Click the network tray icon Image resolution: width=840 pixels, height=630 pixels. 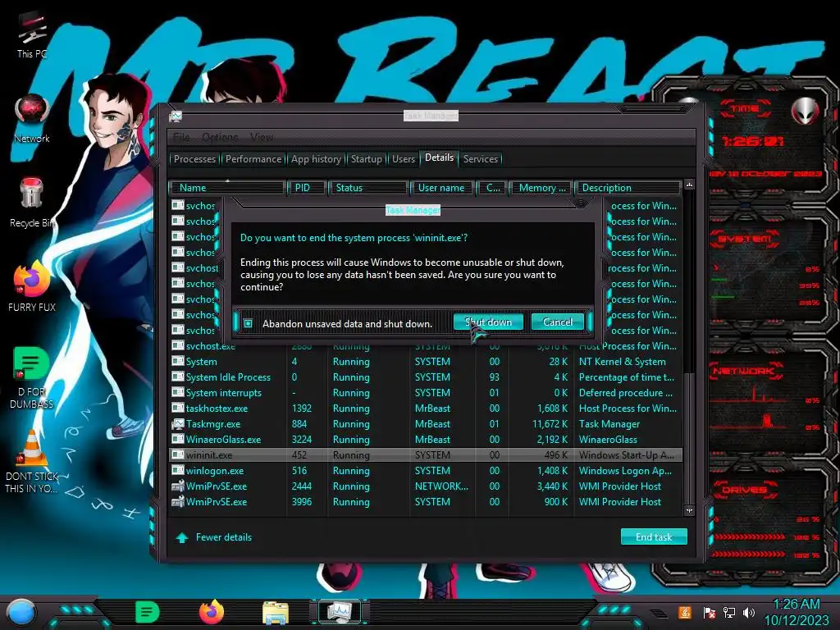click(x=728, y=612)
